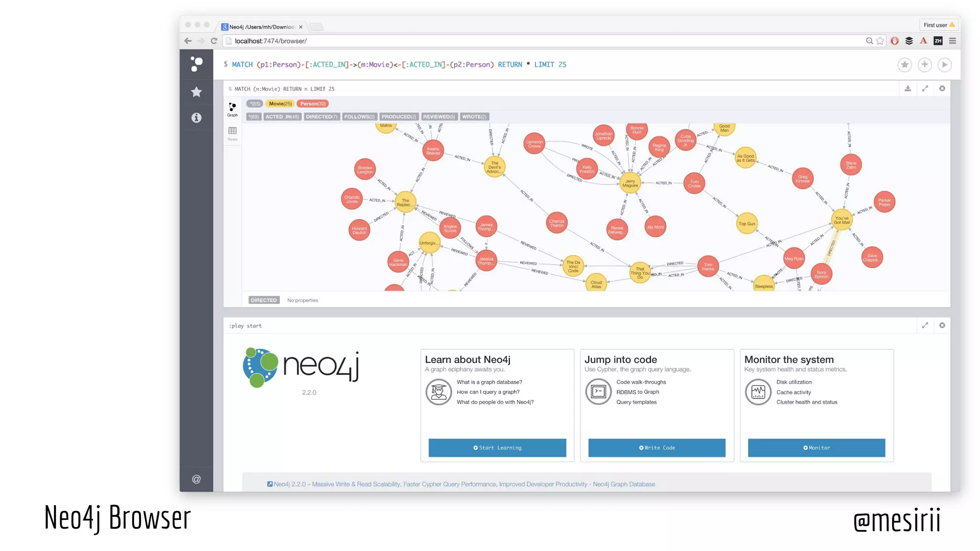Click the Neo4j database icon in sidebar
980x551 pixels.
point(196,64)
